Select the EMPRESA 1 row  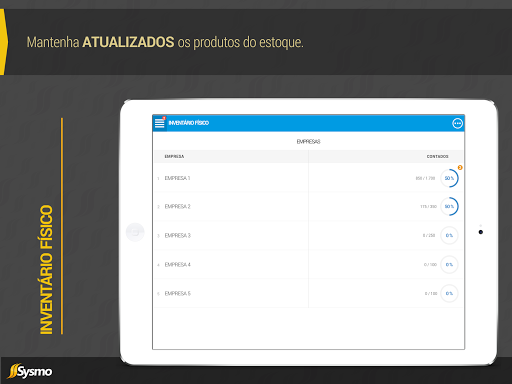[x=308, y=178]
